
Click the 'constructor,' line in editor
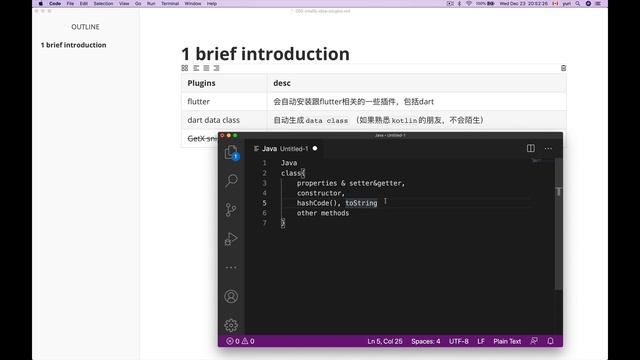[321, 193]
